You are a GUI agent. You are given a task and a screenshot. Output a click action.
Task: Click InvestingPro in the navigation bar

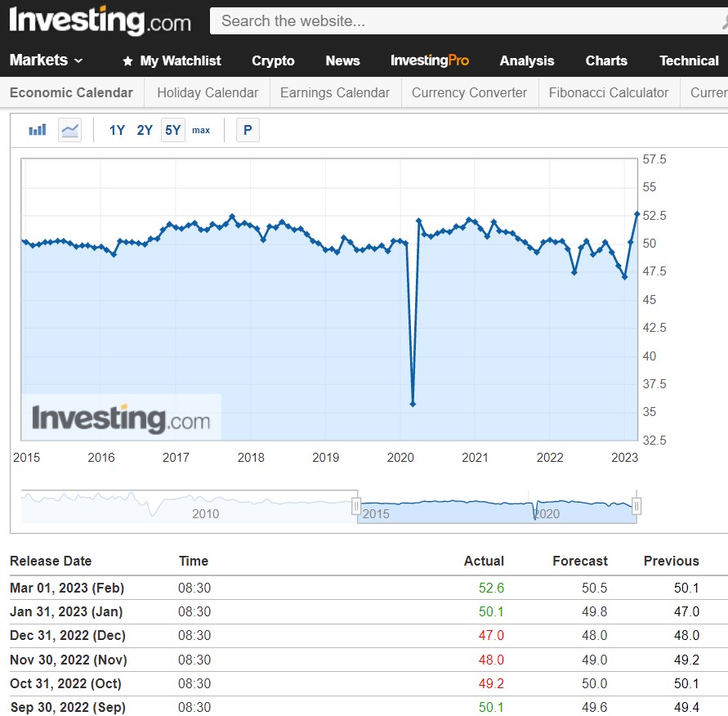point(430,60)
